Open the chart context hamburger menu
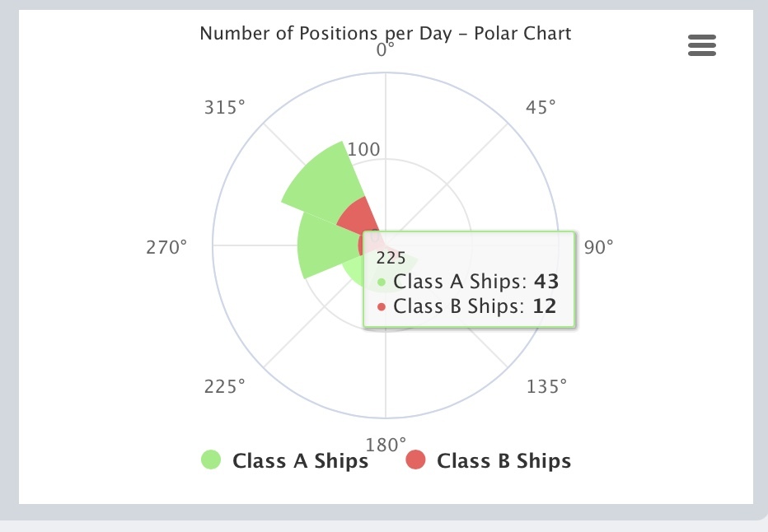The width and height of the screenshot is (768, 532). click(702, 45)
